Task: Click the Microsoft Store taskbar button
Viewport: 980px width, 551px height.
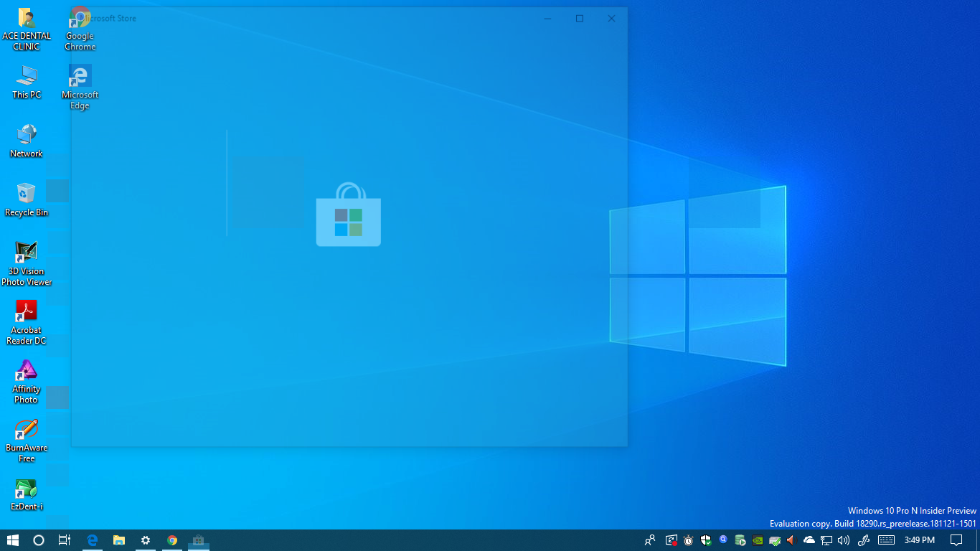Action: pos(199,540)
